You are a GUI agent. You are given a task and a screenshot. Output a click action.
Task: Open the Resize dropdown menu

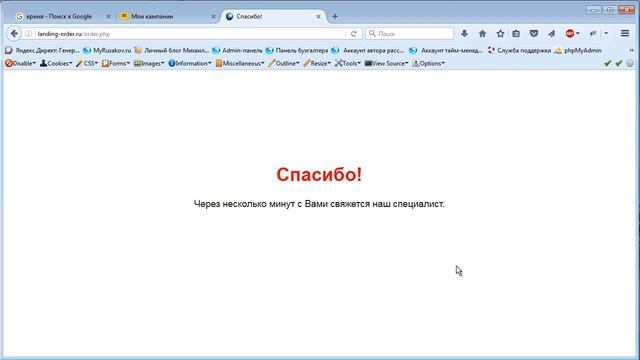click(x=317, y=63)
